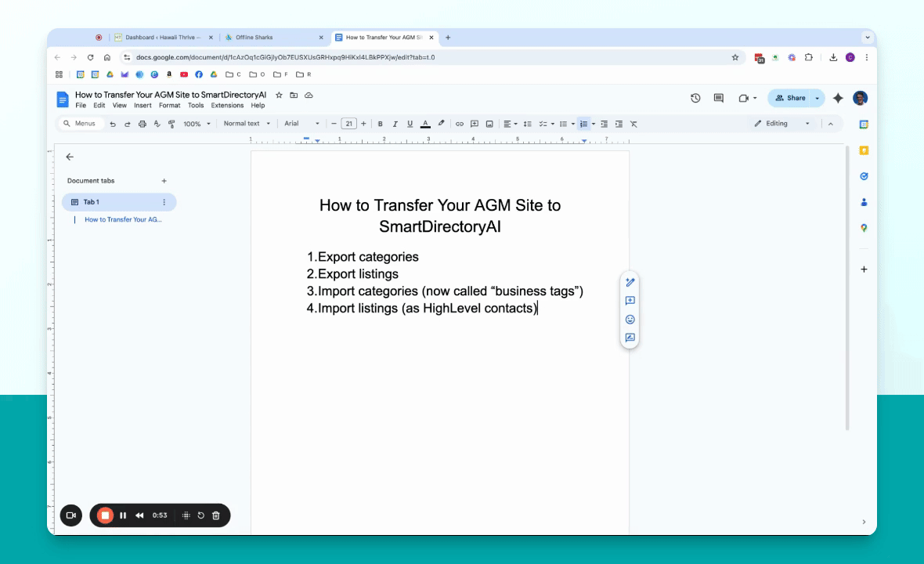Open the Help menu

[258, 106]
